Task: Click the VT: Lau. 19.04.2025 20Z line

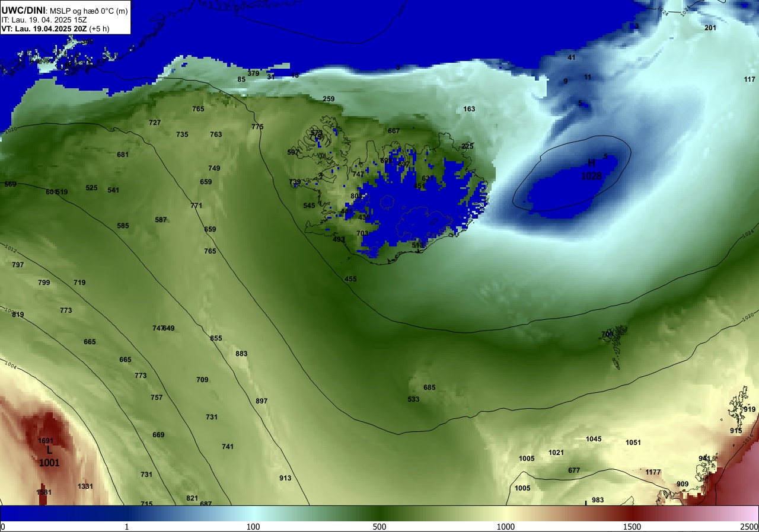Action: pyautogui.click(x=55, y=28)
